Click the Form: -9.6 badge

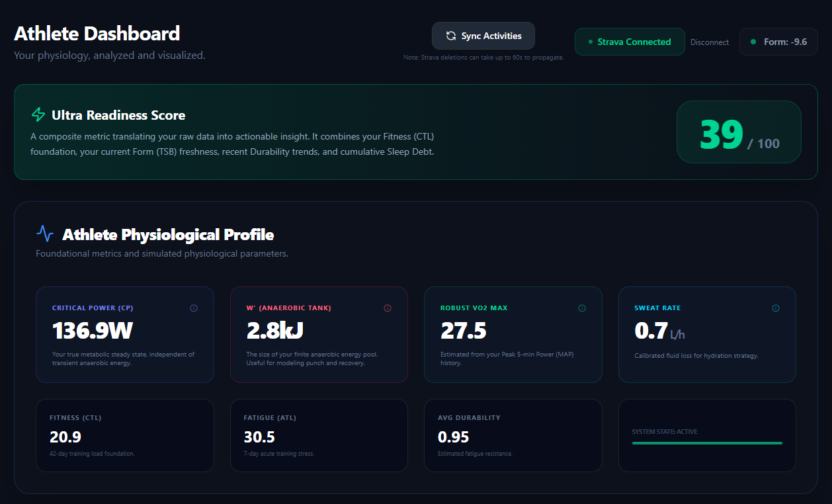pos(778,41)
